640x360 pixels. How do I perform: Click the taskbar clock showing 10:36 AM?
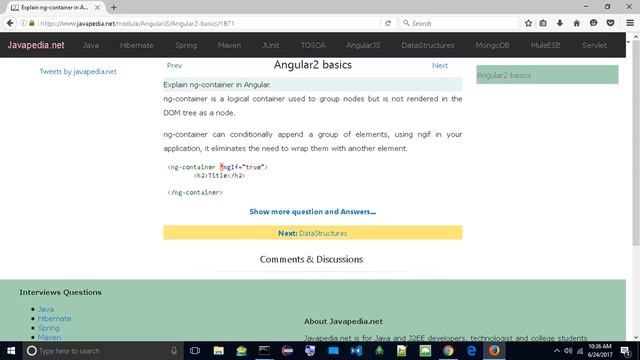coord(600,351)
